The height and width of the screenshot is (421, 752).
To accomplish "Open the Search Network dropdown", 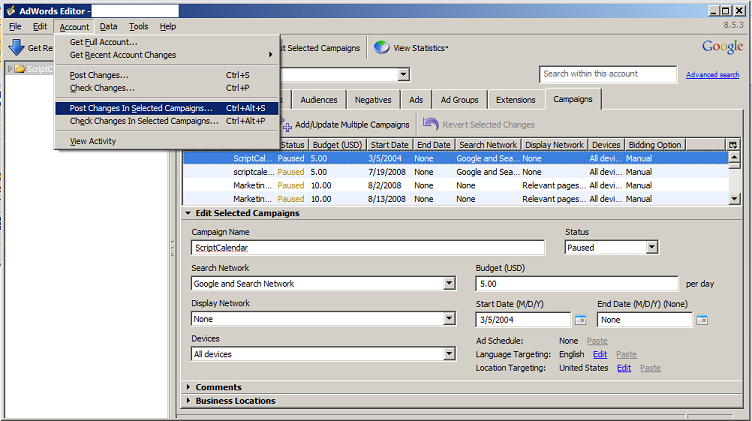I will pos(449,283).
